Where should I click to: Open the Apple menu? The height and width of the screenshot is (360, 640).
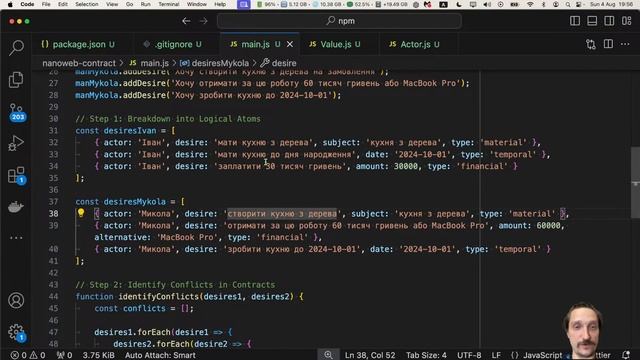pos(10,4)
